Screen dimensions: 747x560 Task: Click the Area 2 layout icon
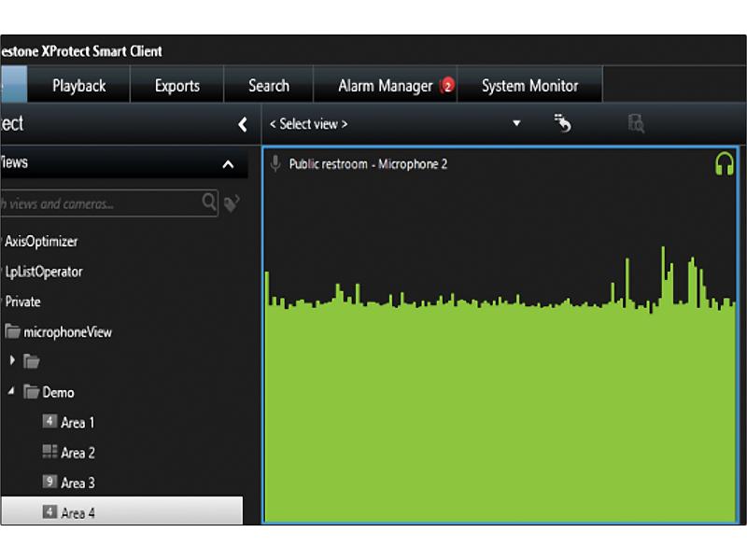[x=49, y=452]
